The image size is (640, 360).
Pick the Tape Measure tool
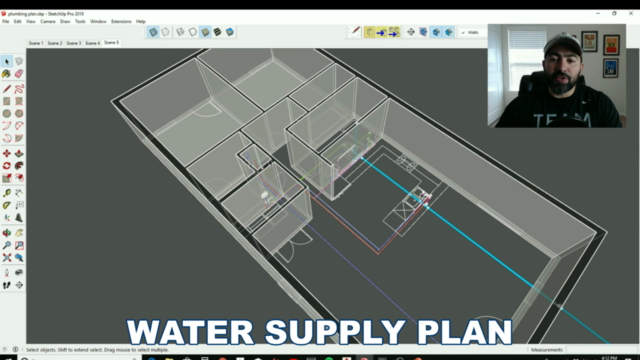(x=7, y=193)
